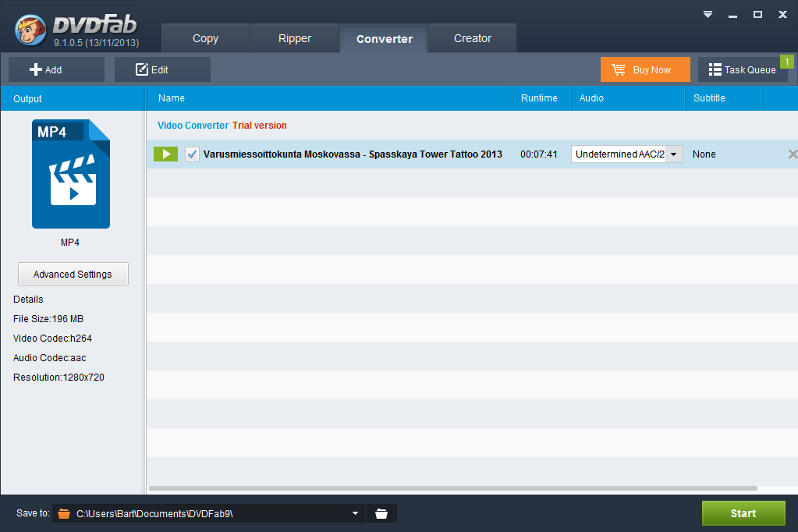
Task: Expand the Undetermined AAC/2 audio dropdown
Action: click(673, 154)
